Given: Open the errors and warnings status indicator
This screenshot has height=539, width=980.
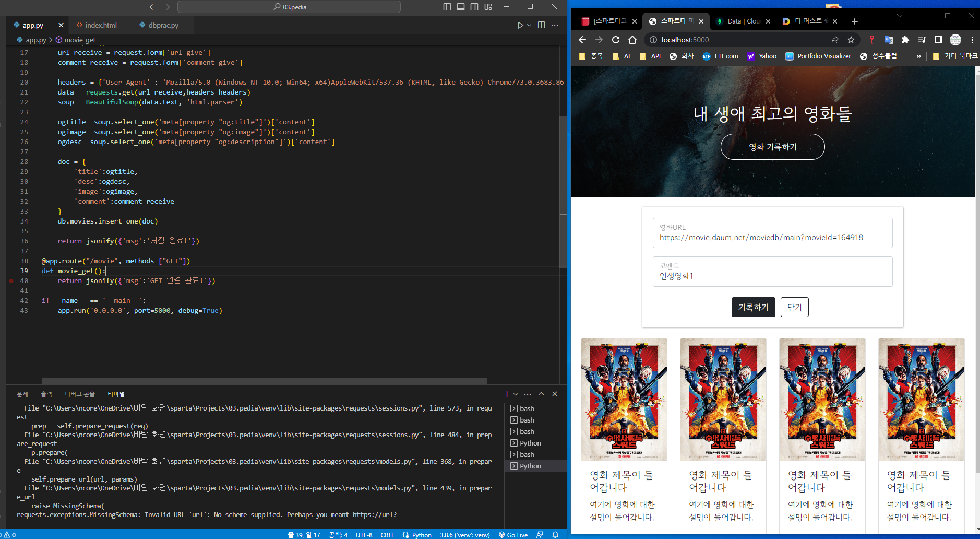Looking at the screenshot, I should (x=9, y=535).
